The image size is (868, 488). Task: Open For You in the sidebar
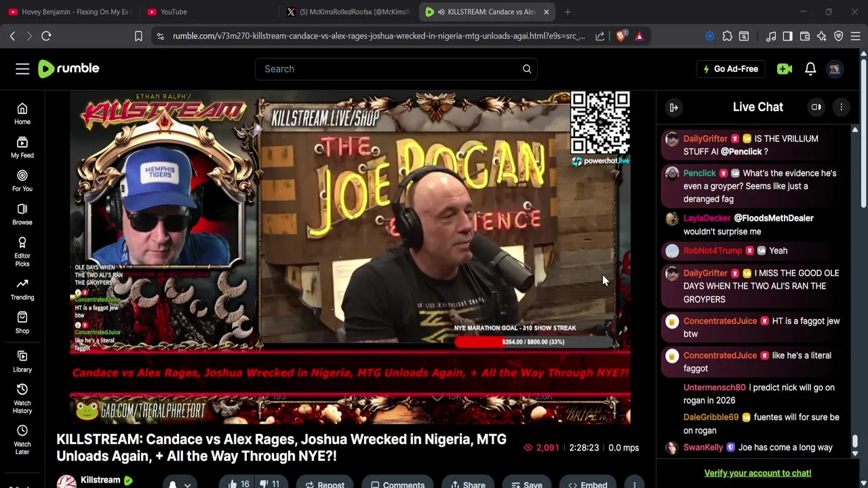[22, 180]
